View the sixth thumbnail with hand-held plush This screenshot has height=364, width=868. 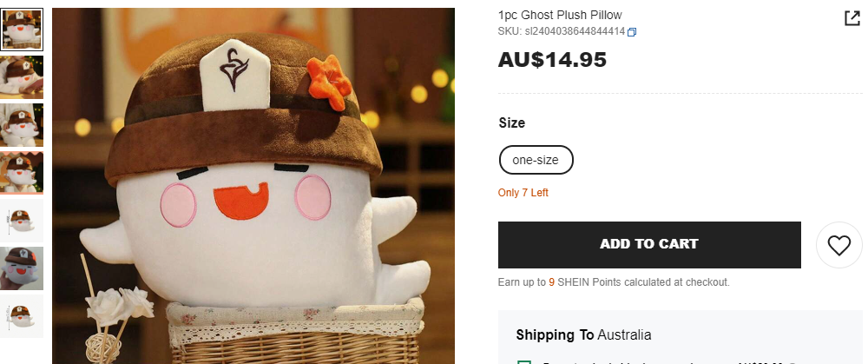(x=22, y=268)
